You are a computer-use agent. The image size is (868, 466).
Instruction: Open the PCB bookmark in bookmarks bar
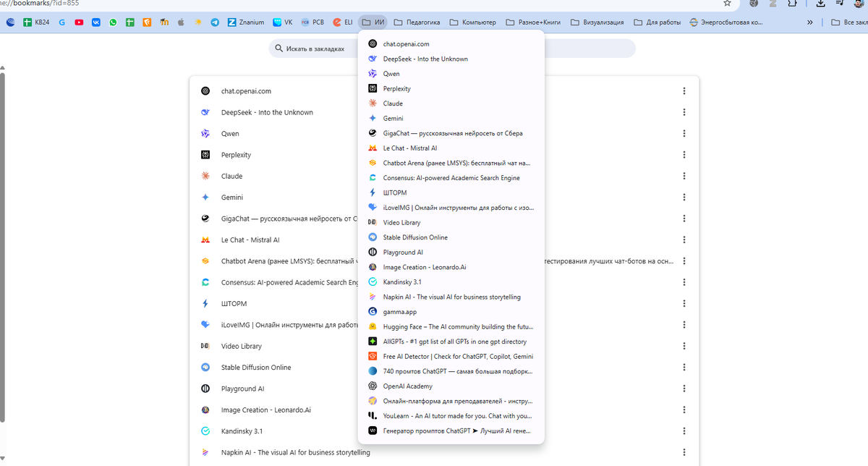(x=312, y=22)
